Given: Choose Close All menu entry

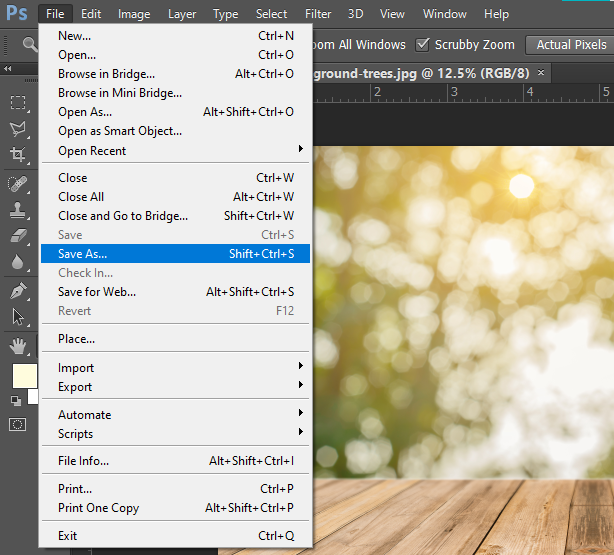Looking at the screenshot, I should click(x=175, y=197).
